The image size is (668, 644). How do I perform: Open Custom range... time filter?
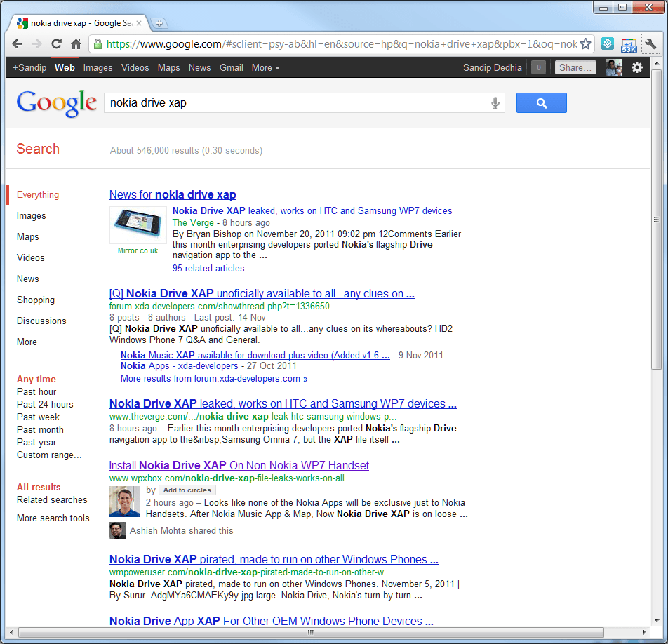point(49,455)
